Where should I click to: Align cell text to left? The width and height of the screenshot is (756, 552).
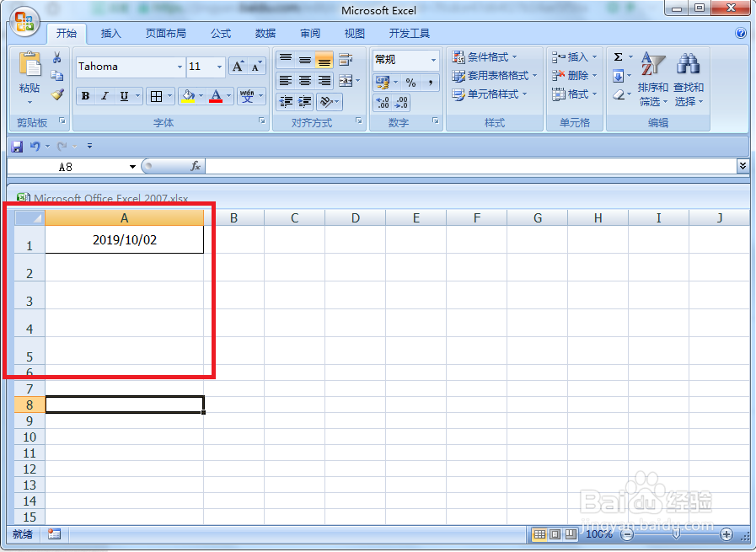(286, 81)
